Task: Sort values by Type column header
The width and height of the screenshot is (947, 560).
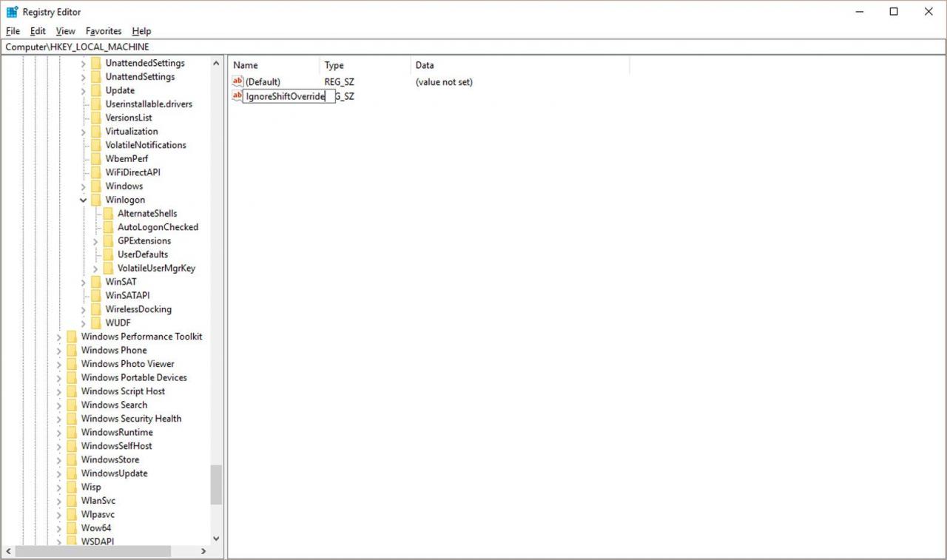Action: pos(365,65)
